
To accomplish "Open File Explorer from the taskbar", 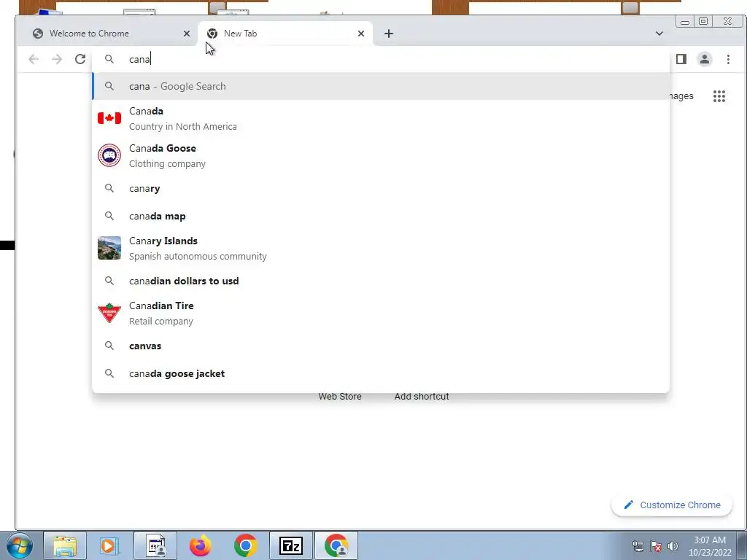I will pos(65,545).
